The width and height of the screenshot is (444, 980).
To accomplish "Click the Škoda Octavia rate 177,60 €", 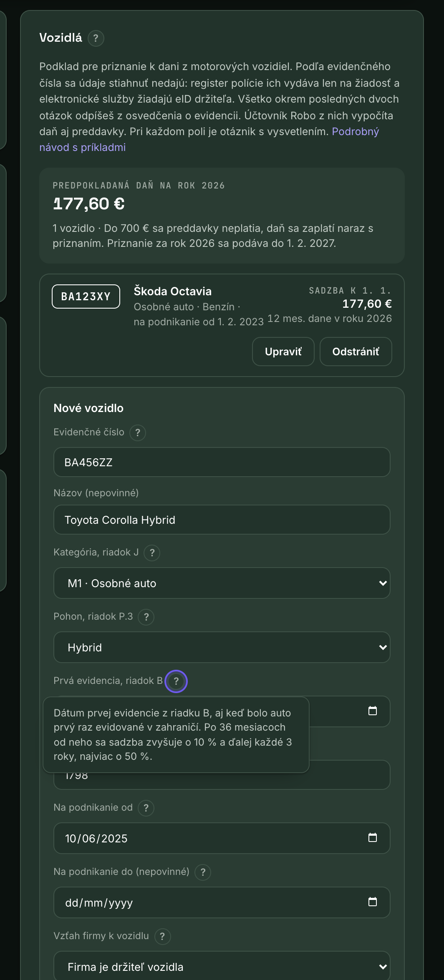I will [367, 304].
